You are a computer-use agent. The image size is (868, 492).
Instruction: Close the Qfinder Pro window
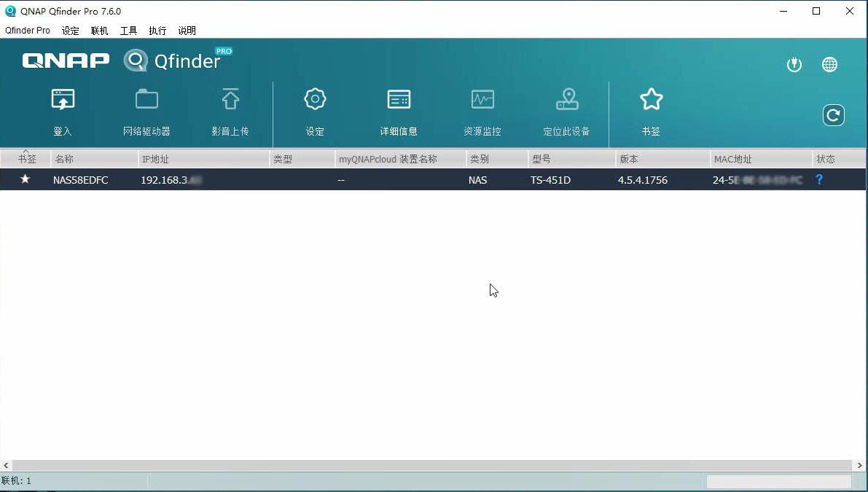click(850, 11)
